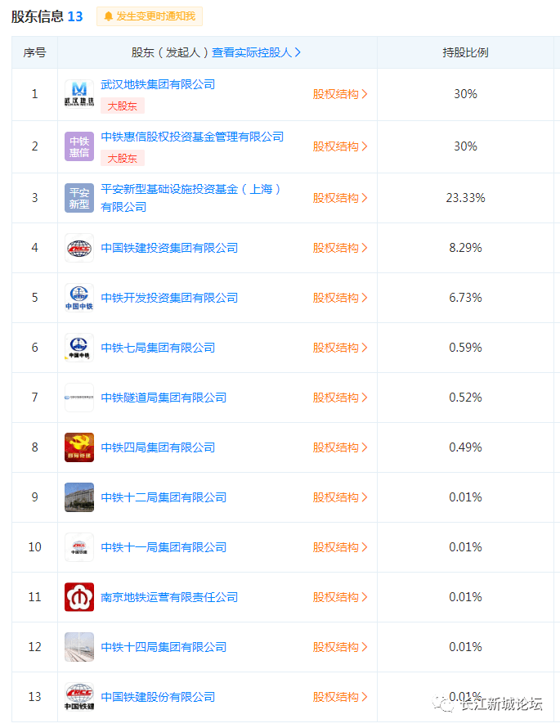Click the Wuhan Metro company logo icon
Image resolution: width=560 pixels, height=728 pixels.
coord(78,94)
